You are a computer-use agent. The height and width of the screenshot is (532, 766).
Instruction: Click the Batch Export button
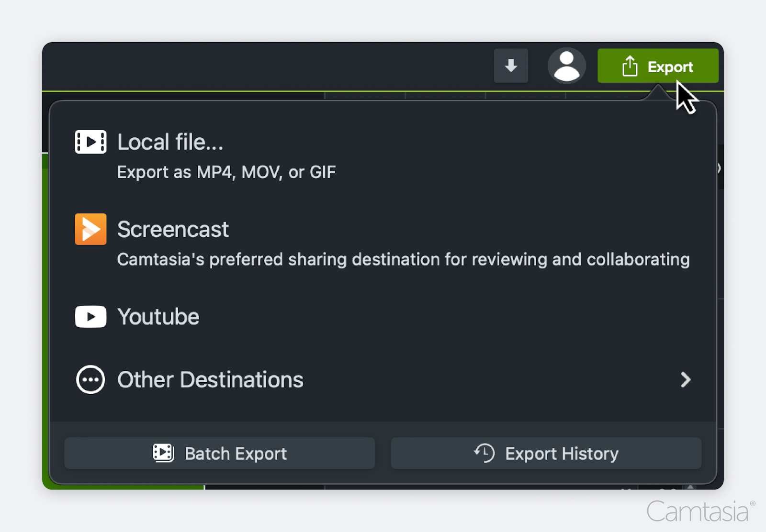[220, 454]
